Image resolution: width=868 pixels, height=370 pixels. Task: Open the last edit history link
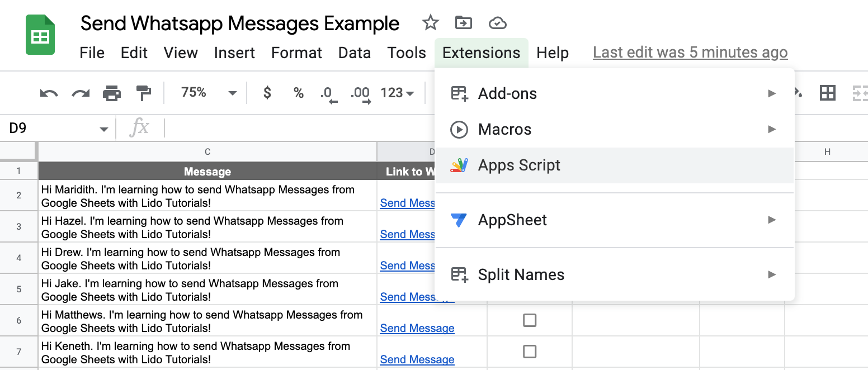(x=690, y=53)
